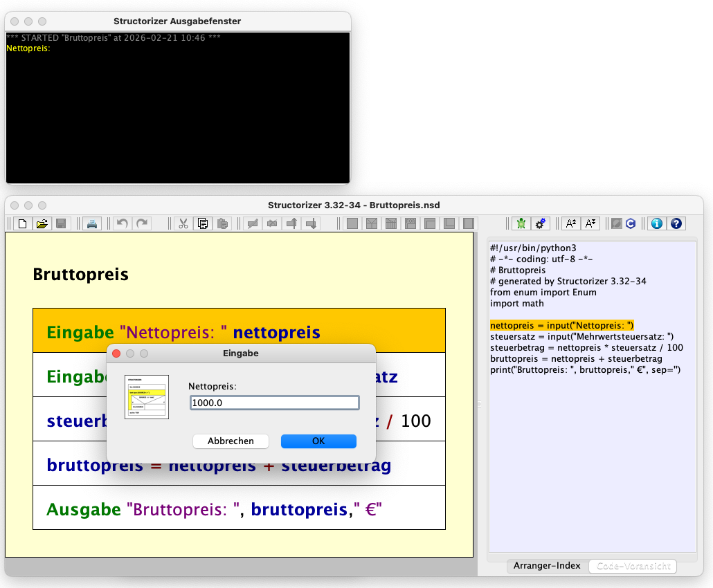Open the About info icon
This screenshot has width=713, height=588.
click(657, 223)
